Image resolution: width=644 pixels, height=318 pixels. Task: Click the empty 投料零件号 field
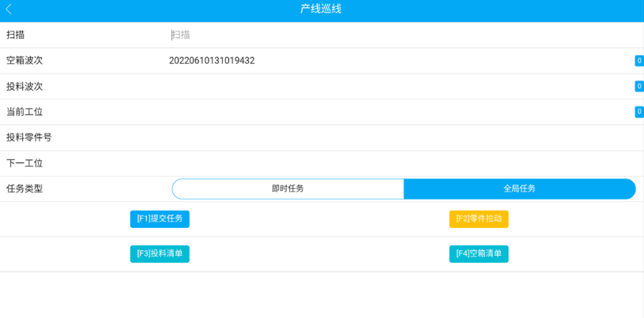click(x=405, y=138)
